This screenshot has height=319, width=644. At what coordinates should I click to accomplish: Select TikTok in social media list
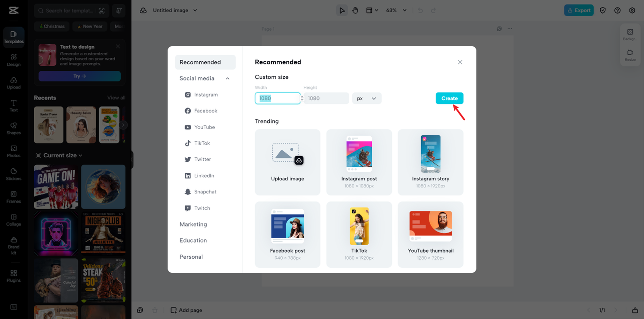point(197,143)
